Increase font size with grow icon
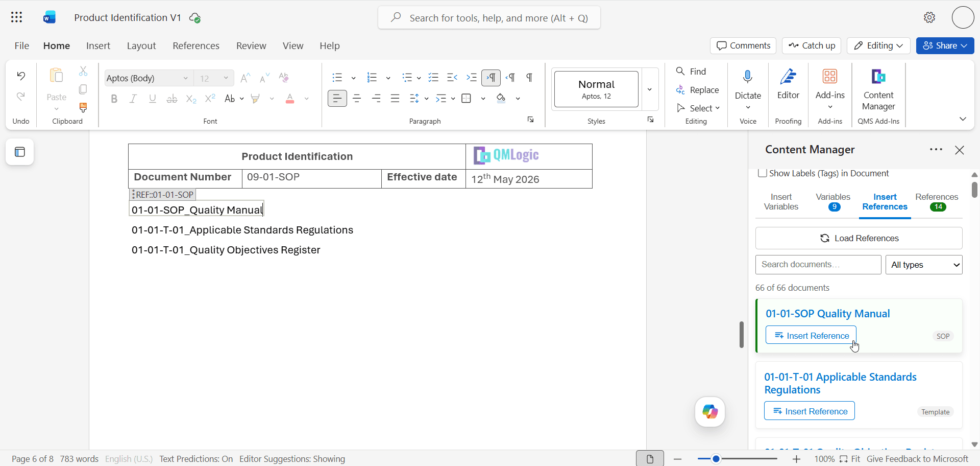This screenshot has height=466, width=980. (x=246, y=78)
